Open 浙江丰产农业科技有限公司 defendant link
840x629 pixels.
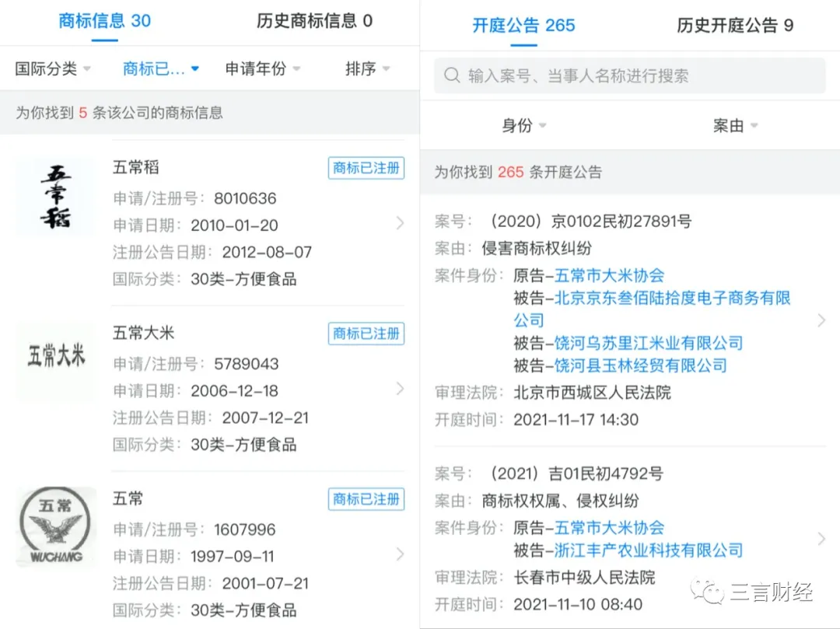[648, 550]
